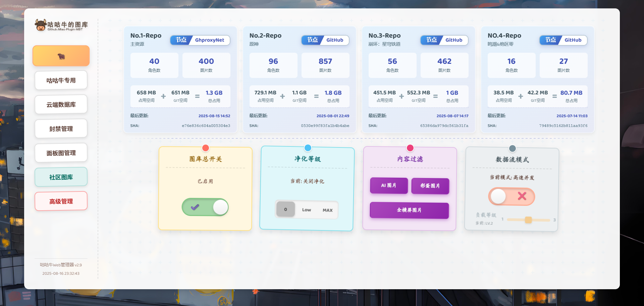Set purification level to Low
Screen dimensions: 644x306
307,210
